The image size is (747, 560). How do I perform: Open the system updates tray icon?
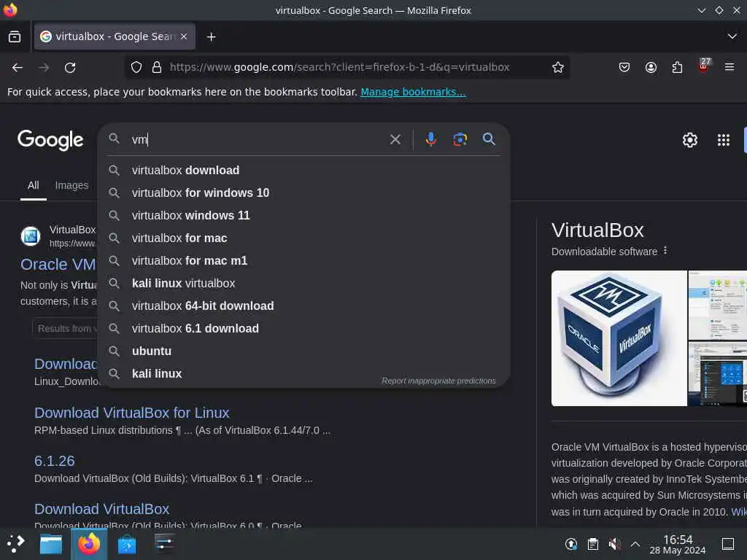click(x=570, y=544)
